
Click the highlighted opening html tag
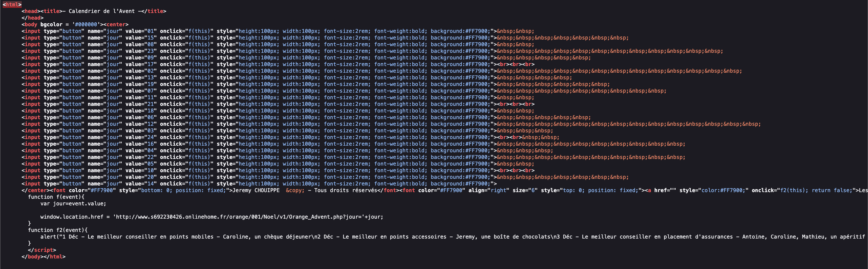[12, 5]
